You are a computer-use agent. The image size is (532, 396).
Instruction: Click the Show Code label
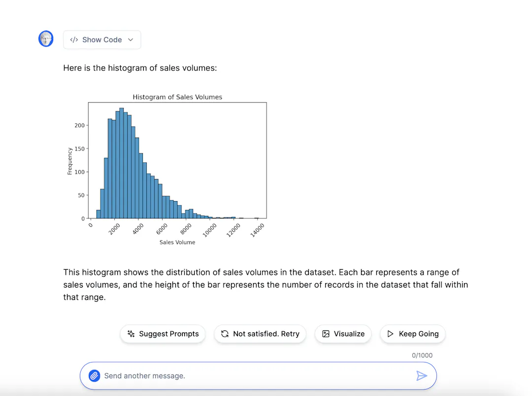point(102,40)
